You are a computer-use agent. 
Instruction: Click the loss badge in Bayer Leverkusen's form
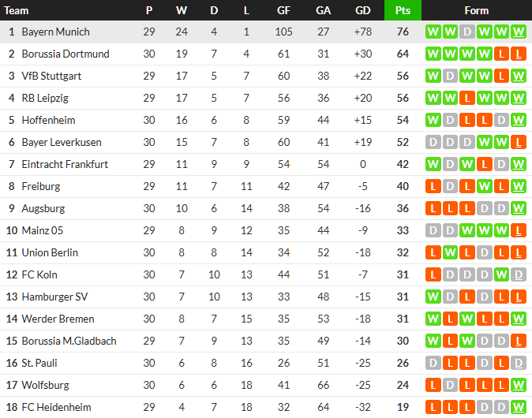point(519,143)
